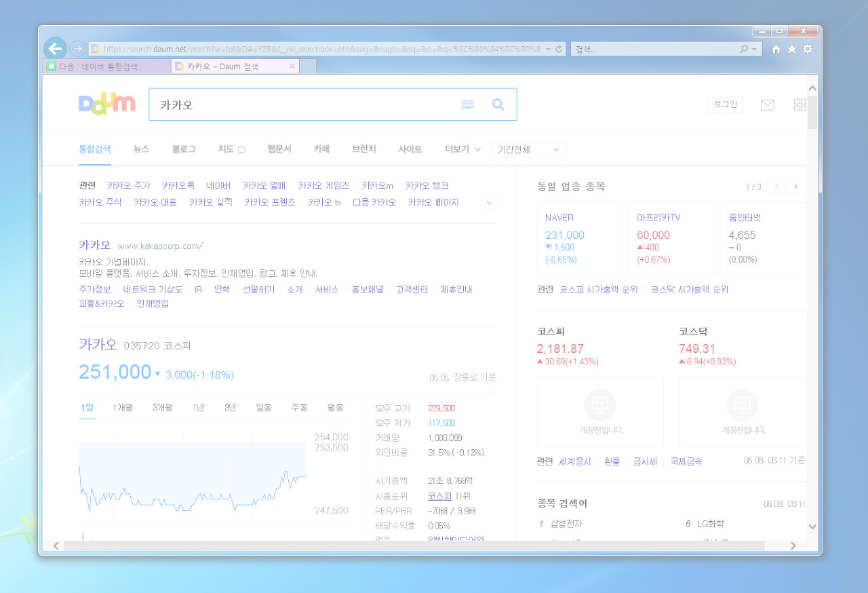Click the browser forward arrow button
The image size is (868, 593).
(x=77, y=49)
